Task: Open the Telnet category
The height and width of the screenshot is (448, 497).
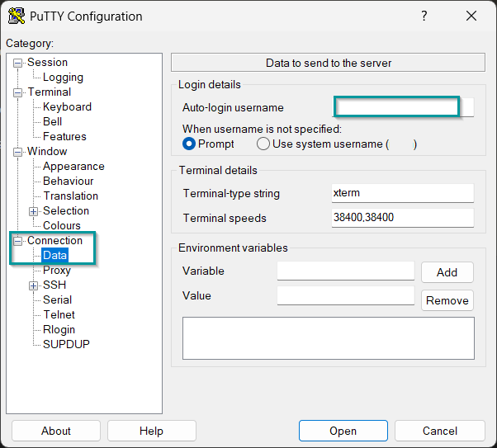Action: point(59,314)
